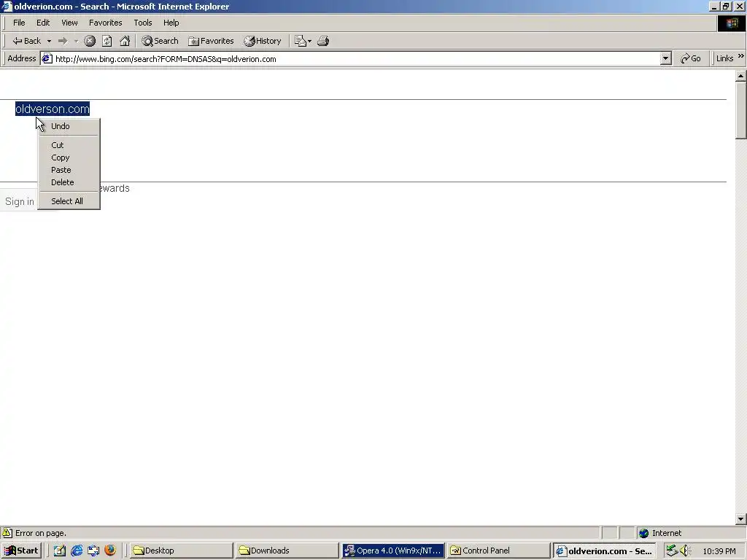747x560 pixels.
Task: Open the Tools menu
Action: (142, 23)
